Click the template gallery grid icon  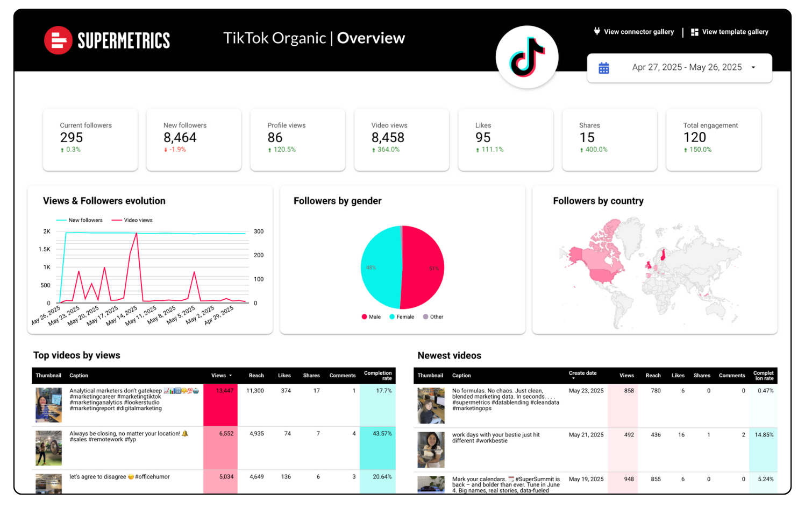pos(694,32)
